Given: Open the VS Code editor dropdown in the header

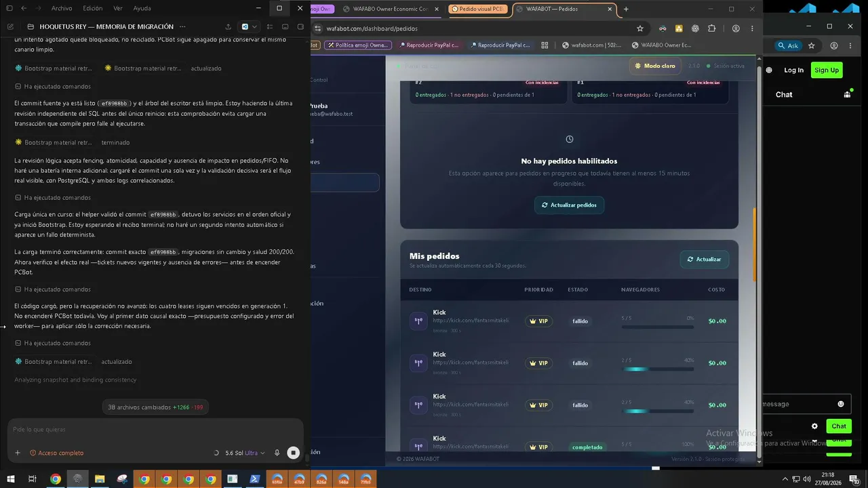Looking at the screenshot, I should (x=249, y=26).
